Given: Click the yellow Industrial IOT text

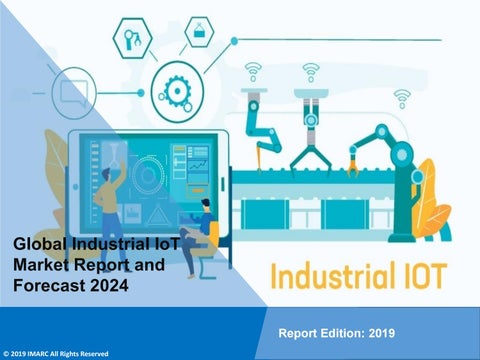Looking at the screenshot, I should click(x=359, y=276).
